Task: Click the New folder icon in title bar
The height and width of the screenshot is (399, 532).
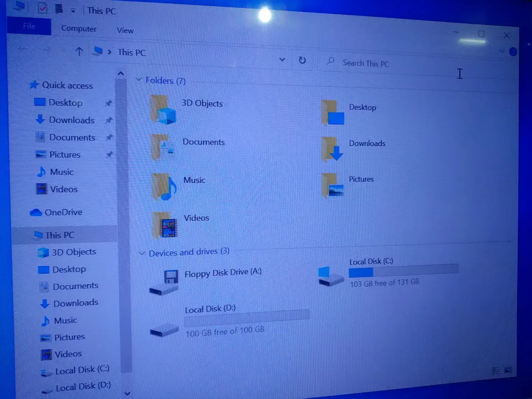Action: (59, 9)
